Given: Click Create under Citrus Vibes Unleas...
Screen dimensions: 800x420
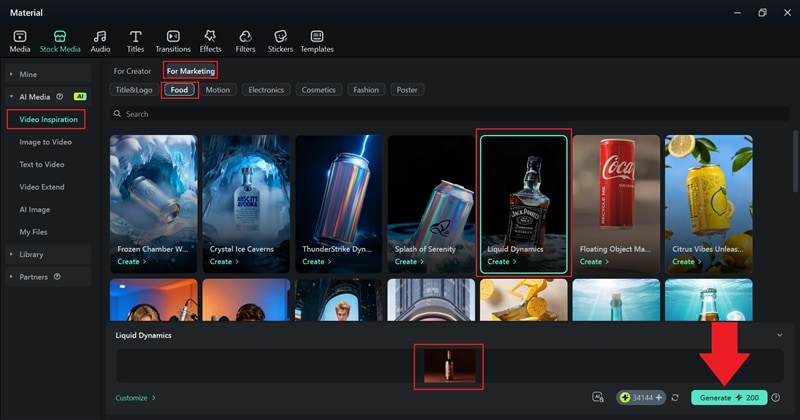Looking at the screenshot, I should [686, 261].
